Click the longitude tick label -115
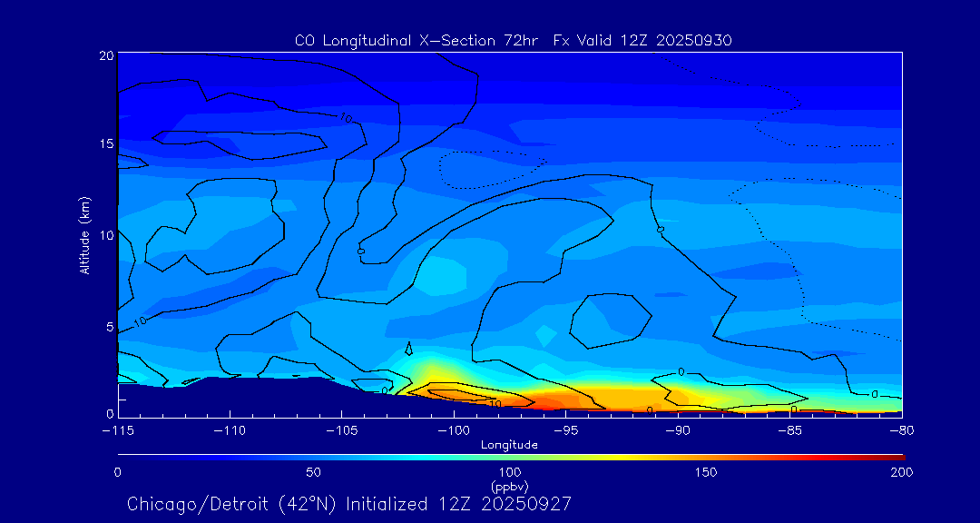This screenshot has height=523, width=980. (117, 431)
